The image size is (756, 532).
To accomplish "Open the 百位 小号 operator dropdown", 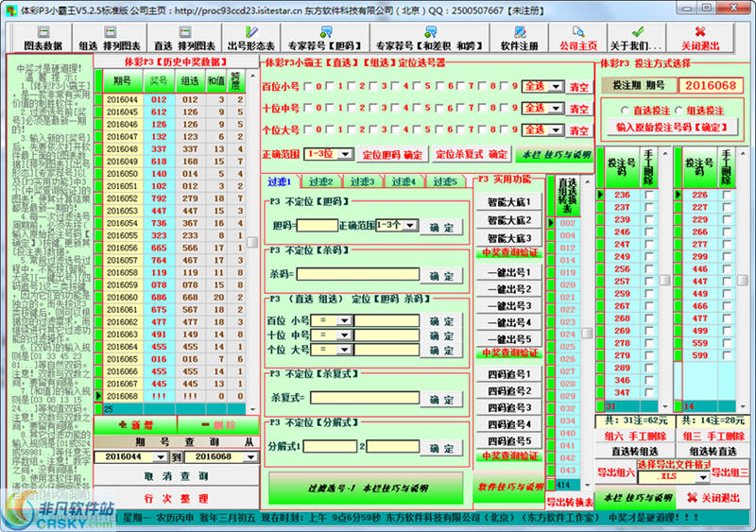I will (x=344, y=320).
